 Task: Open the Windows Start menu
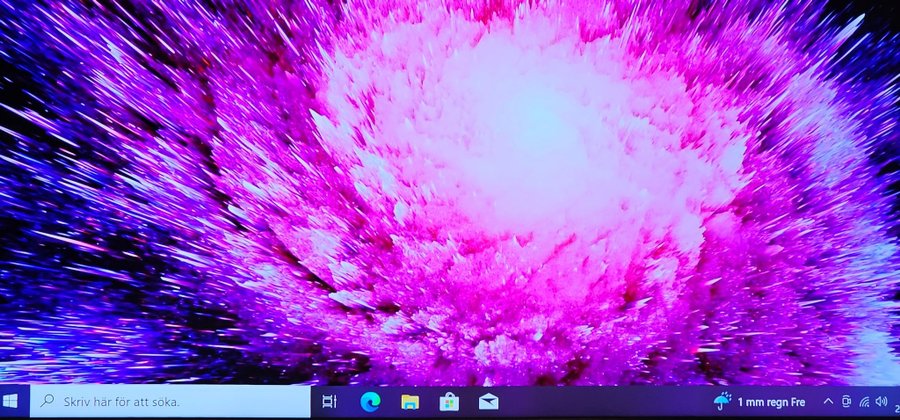click(10, 401)
